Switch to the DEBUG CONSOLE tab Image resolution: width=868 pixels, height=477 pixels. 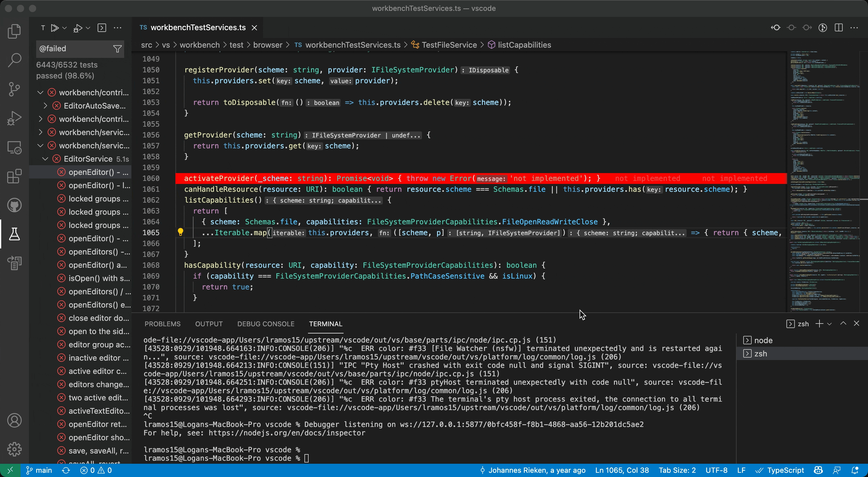coord(266,324)
